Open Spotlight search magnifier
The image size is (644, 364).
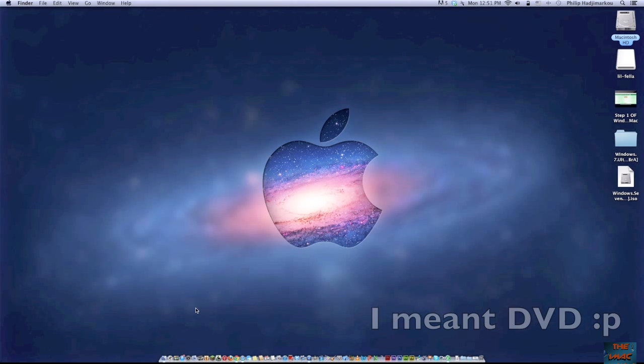(623, 3)
